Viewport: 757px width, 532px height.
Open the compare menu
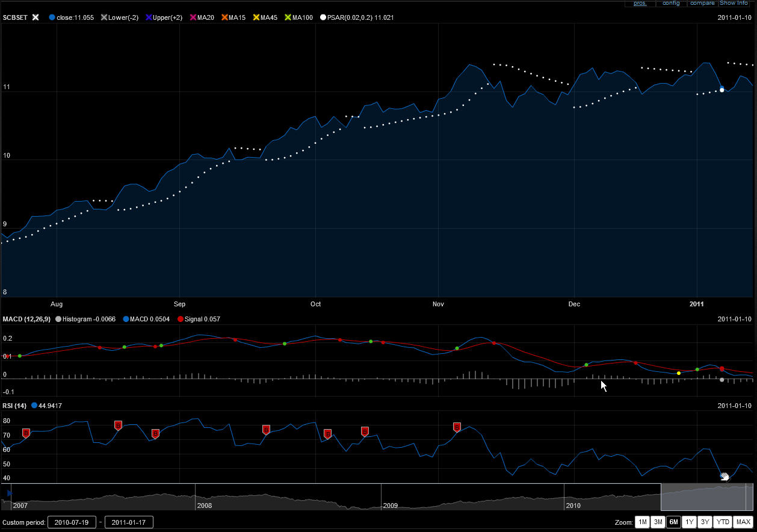[x=702, y=3]
